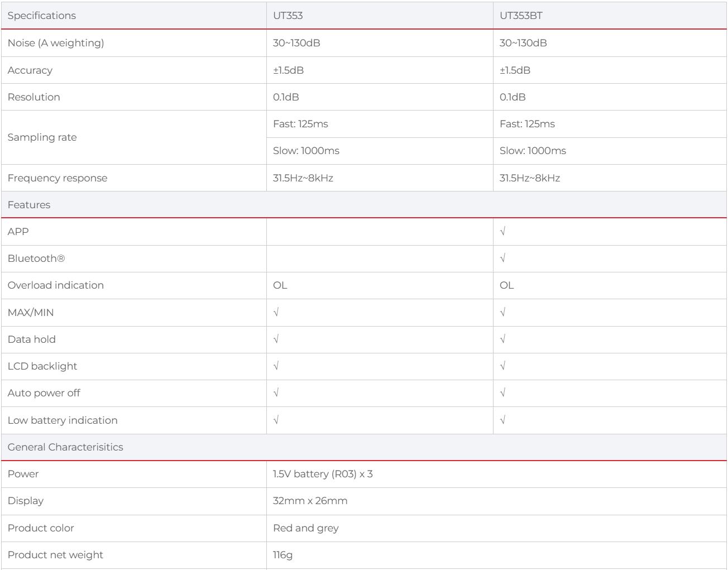Select the UT353BT column header
The image size is (728, 570).
click(521, 16)
